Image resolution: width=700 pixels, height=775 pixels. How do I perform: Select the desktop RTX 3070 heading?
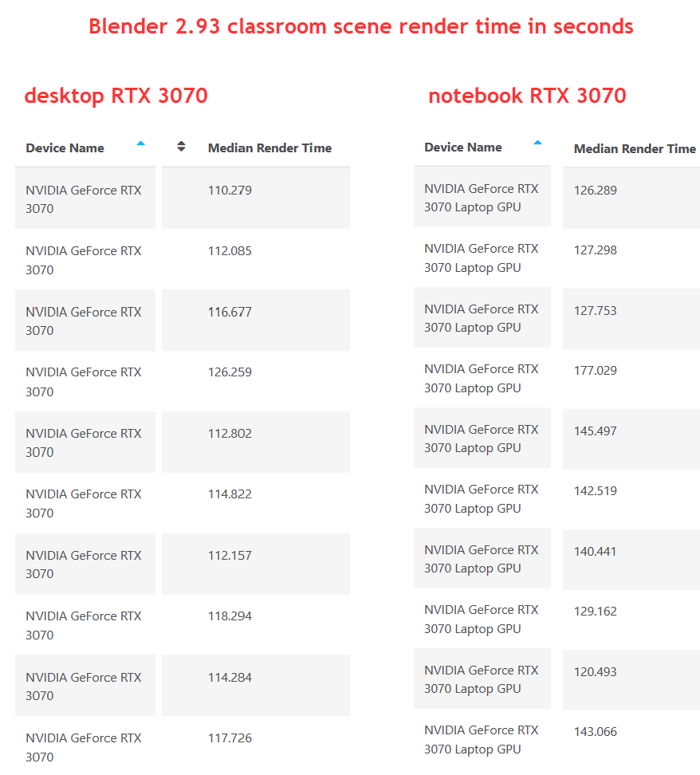tap(116, 96)
